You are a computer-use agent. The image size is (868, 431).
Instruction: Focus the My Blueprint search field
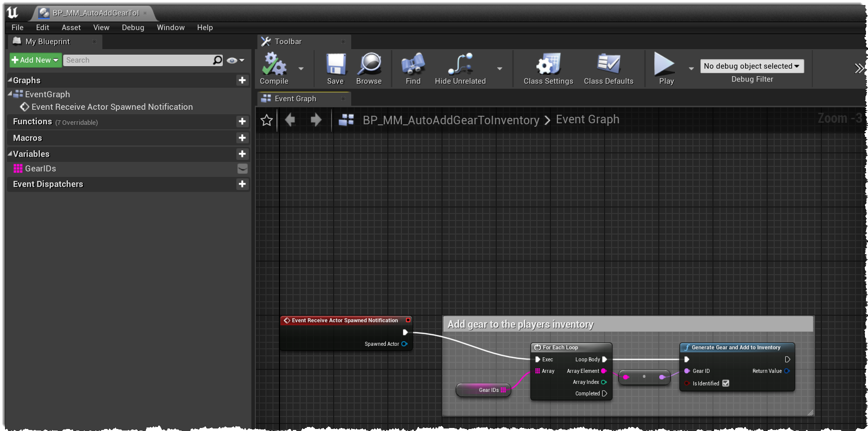click(x=138, y=60)
